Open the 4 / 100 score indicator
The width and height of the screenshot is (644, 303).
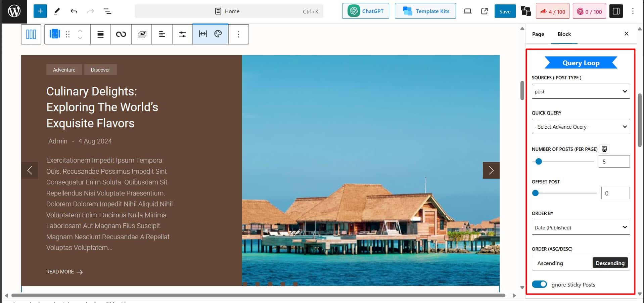[x=552, y=11]
